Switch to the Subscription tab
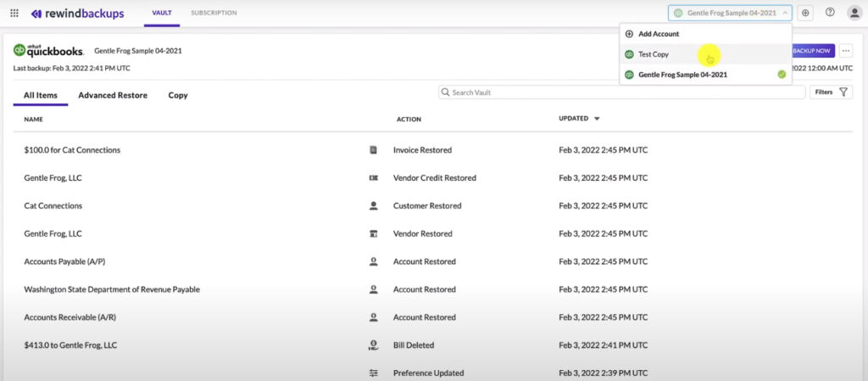Screen dimensions: 868x381 (214, 13)
